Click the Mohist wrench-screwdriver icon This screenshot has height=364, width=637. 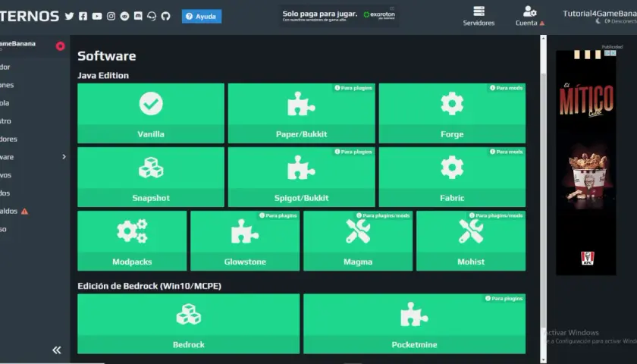pyautogui.click(x=471, y=231)
